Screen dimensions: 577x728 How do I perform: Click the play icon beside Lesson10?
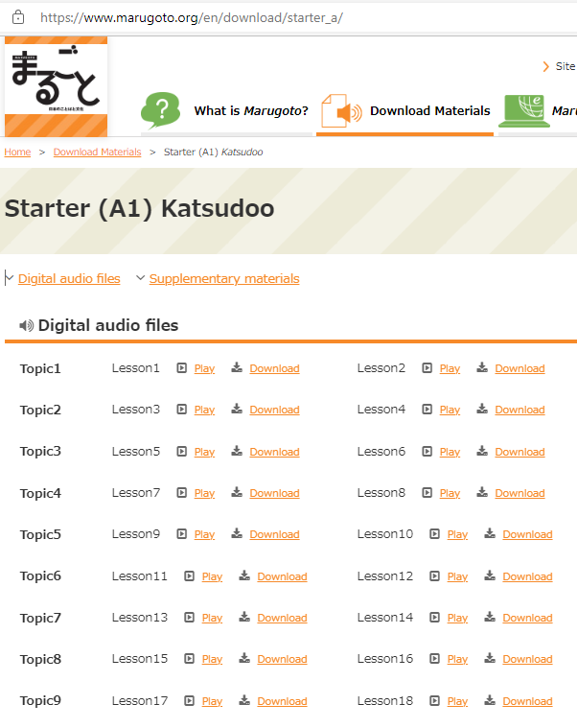point(434,534)
